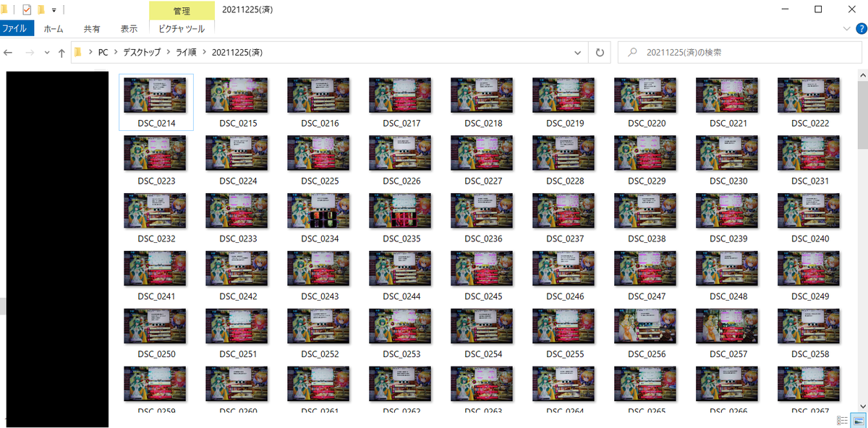Click the search box for 20211225(済)

point(739,53)
